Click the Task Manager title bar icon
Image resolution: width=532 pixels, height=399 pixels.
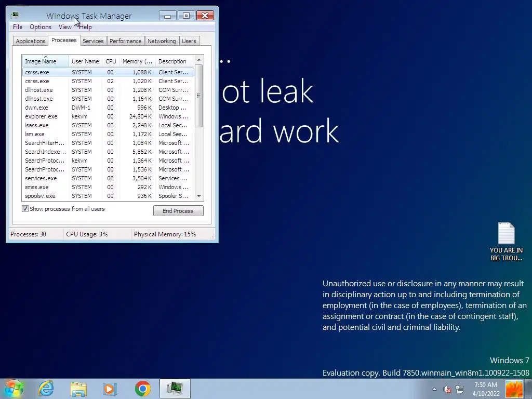[x=14, y=15]
